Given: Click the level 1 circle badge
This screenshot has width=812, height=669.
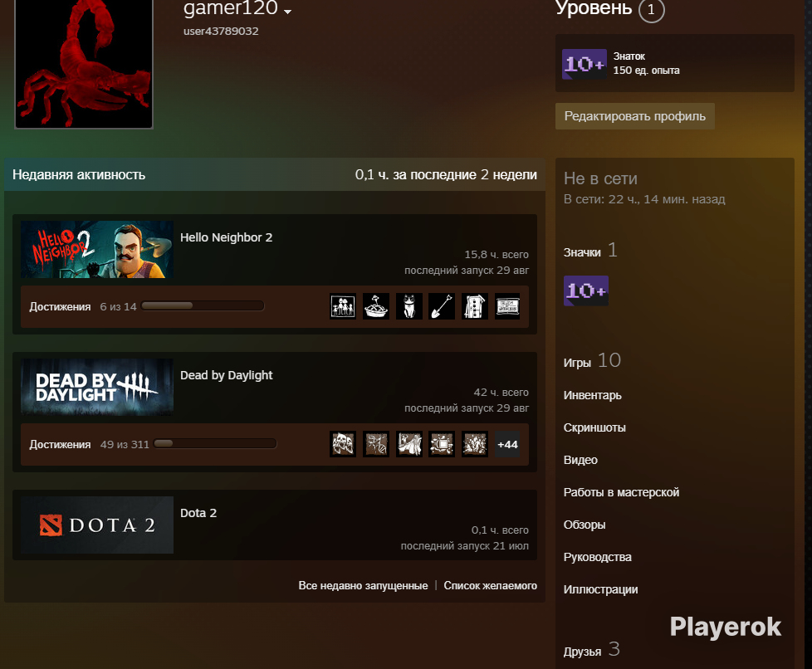Looking at the screenshot, I should click(x=651, y=10).
